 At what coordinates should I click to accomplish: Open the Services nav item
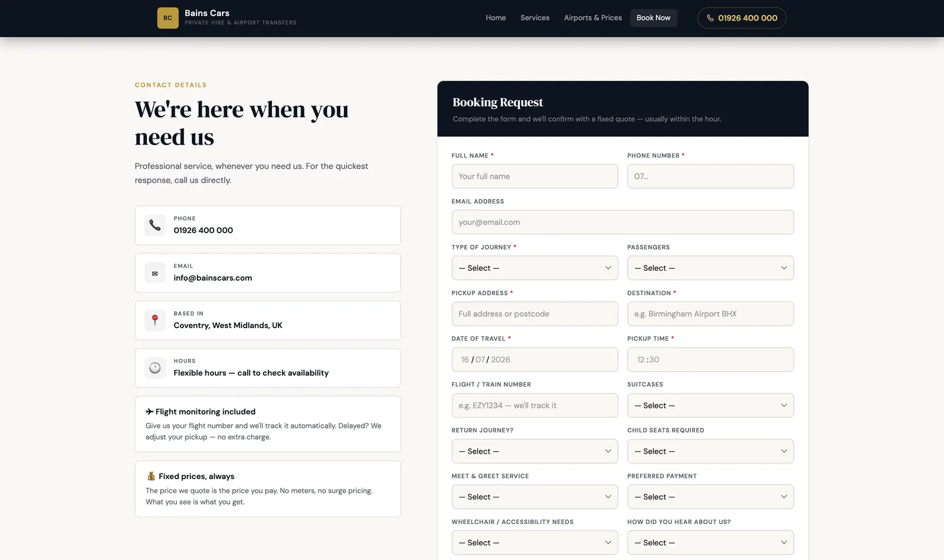[x=535, y=18]
